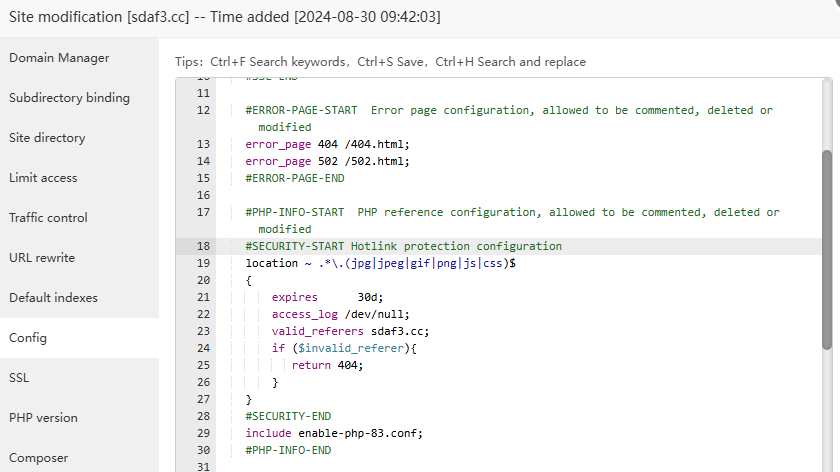Open the Domain Manager tab

coord(59,58)
